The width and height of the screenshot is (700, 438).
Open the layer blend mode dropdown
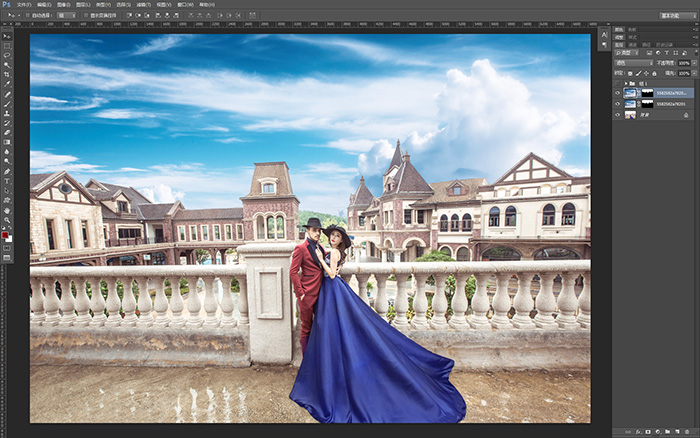coord(633,63)
